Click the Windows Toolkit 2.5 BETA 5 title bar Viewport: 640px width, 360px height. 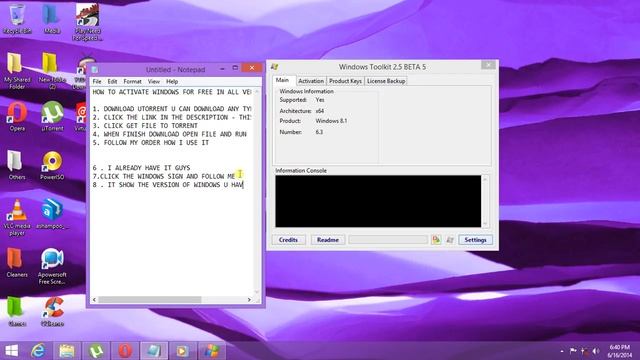(382, 67)
